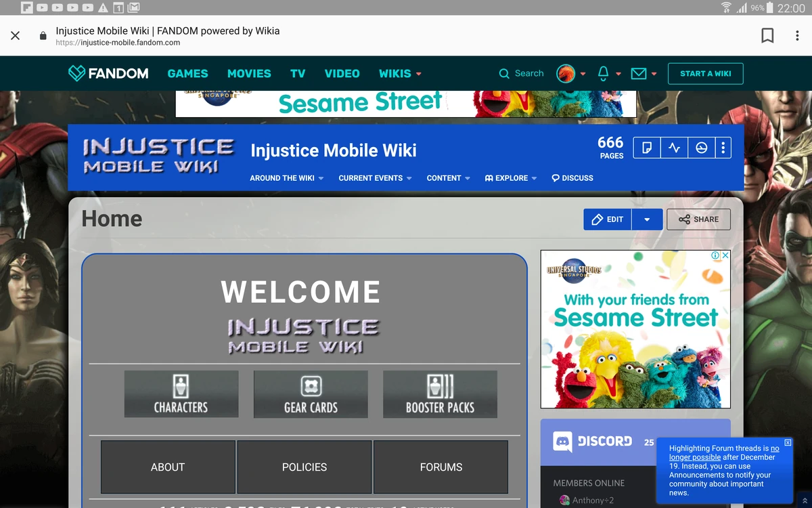This screenshot has width=812, height=508.
Task: Expand the WIKIS dropdown menu
Action: (400, 73)
